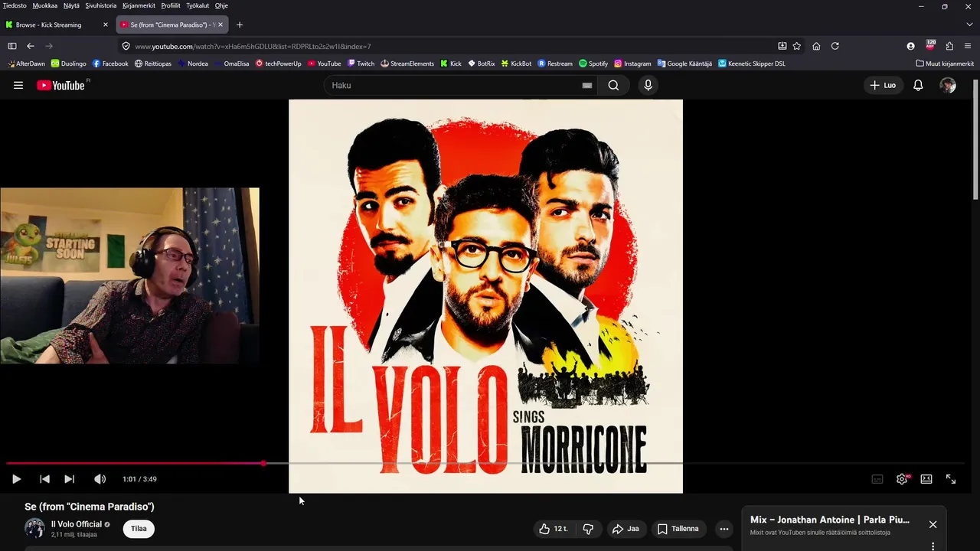Open the Google Kääntäjä bookmark
The image size is (980, 551).
(x=684, y=64)
